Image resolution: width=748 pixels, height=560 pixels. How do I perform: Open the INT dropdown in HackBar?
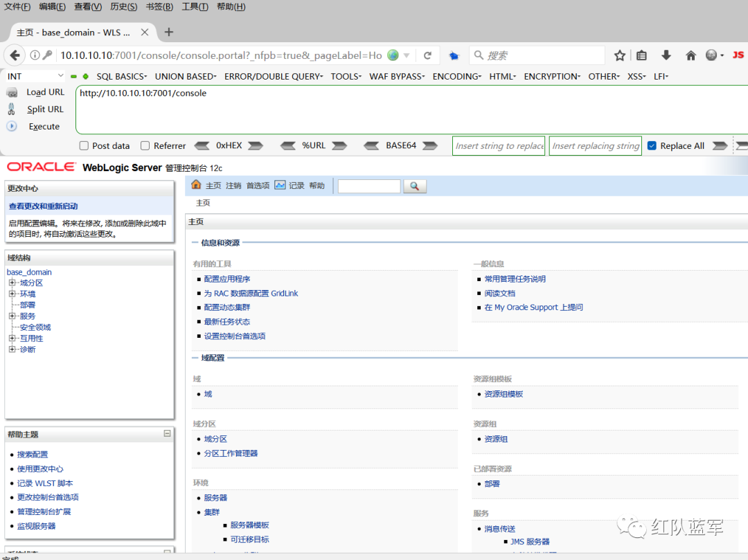click(x=35, y=76)
